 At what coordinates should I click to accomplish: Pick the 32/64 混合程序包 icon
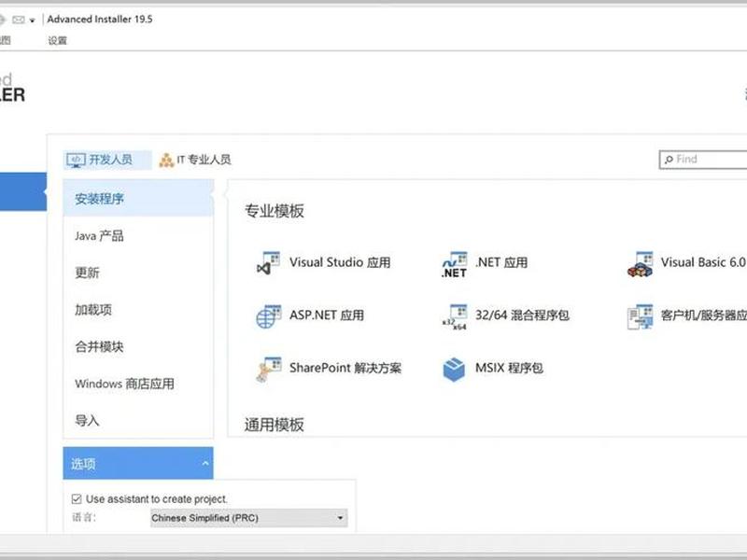(455, 317)
